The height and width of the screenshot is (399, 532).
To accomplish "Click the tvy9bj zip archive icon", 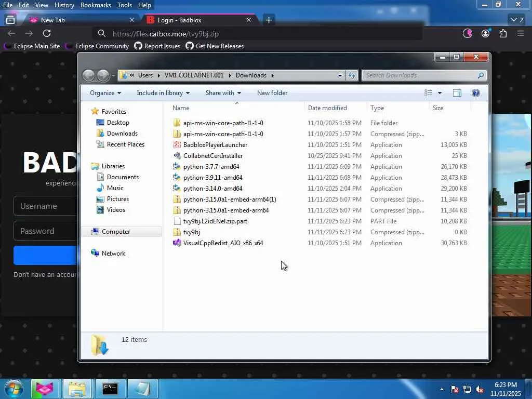I will pyautogui.click(x=177, y=232).
